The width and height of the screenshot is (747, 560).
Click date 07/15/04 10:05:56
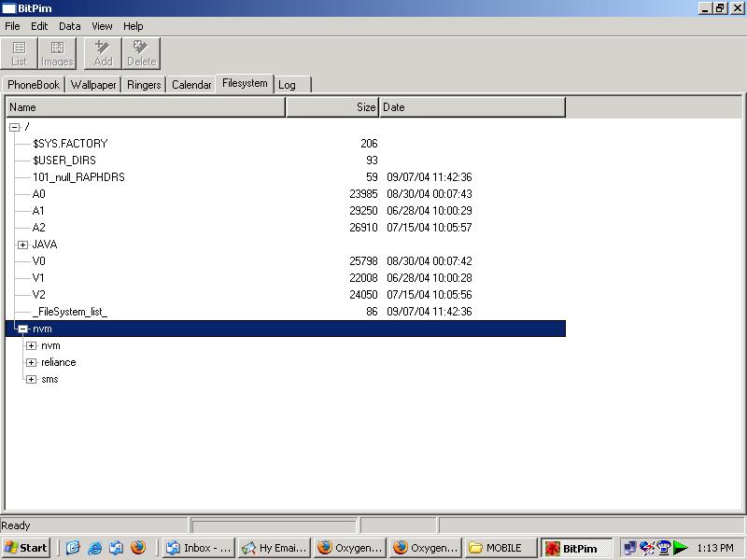(x=430, y=295)
